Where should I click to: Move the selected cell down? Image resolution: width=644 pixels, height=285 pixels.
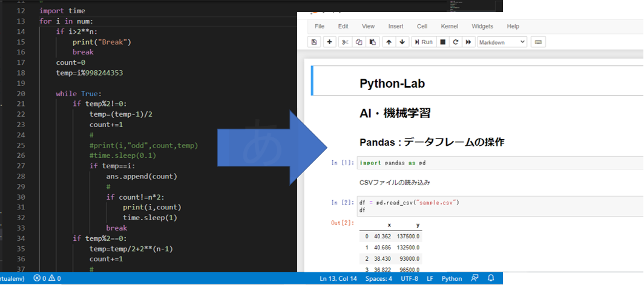[402, 42]
